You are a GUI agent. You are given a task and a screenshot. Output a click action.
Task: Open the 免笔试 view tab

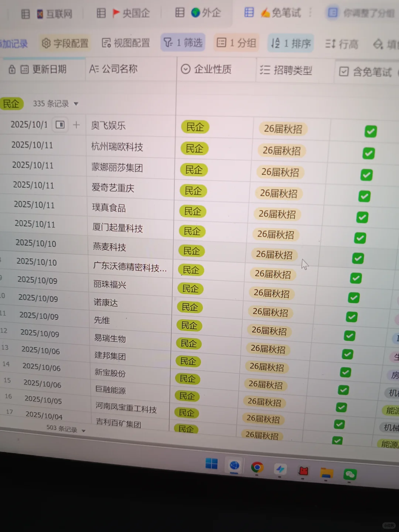click(x=273, y=13)
